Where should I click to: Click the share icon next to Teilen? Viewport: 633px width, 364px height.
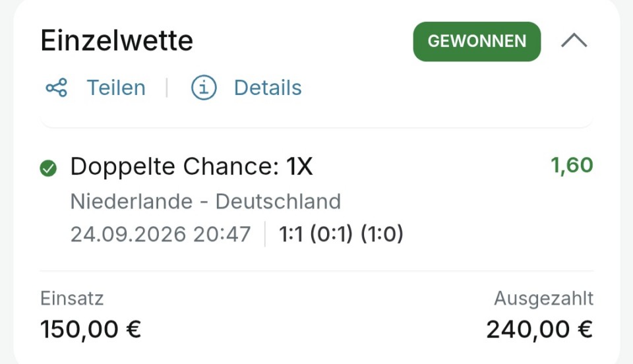57,88
